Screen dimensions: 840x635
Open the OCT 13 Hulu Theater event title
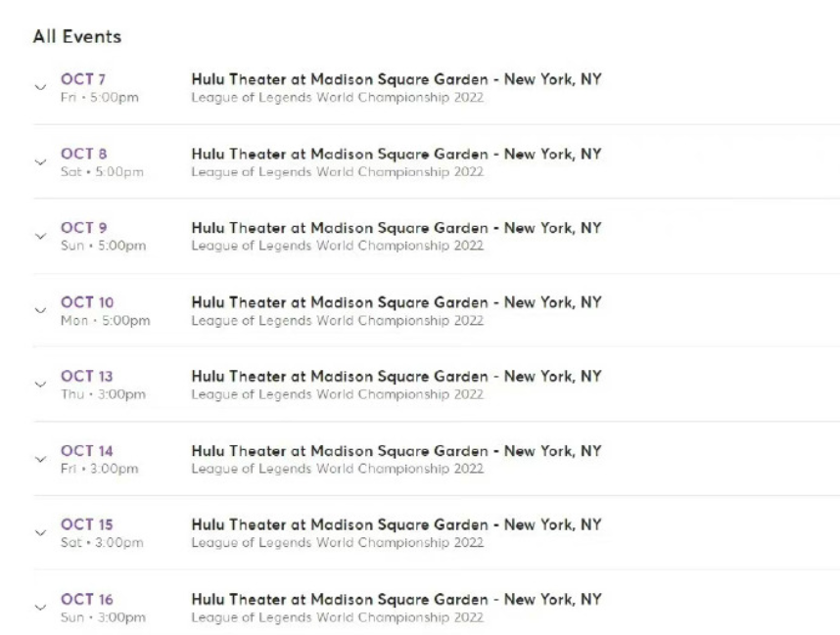(x=397, y=377)
